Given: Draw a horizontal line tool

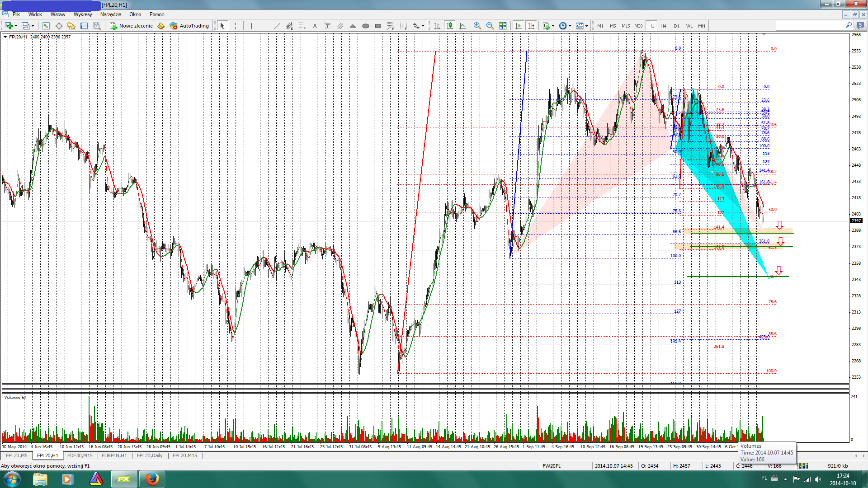Looking at the screenshot, I should pyautogui.click(x=264, y=26).
